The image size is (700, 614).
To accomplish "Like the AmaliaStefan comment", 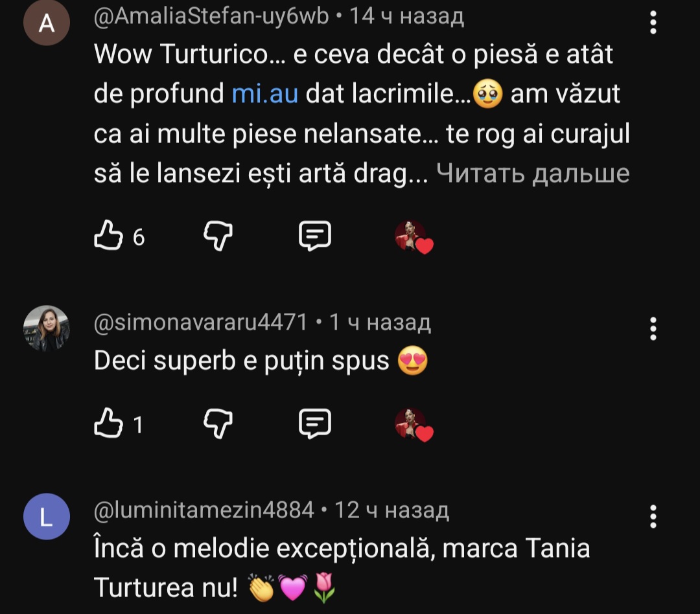I will (109, 236).
